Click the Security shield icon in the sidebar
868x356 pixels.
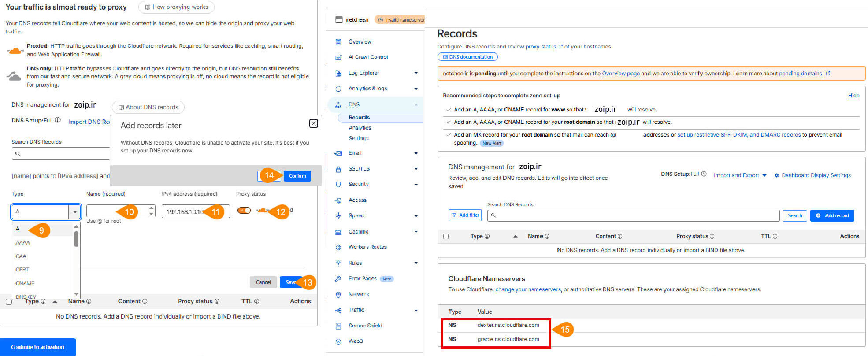pyautogui.click(x=338, y=184)
